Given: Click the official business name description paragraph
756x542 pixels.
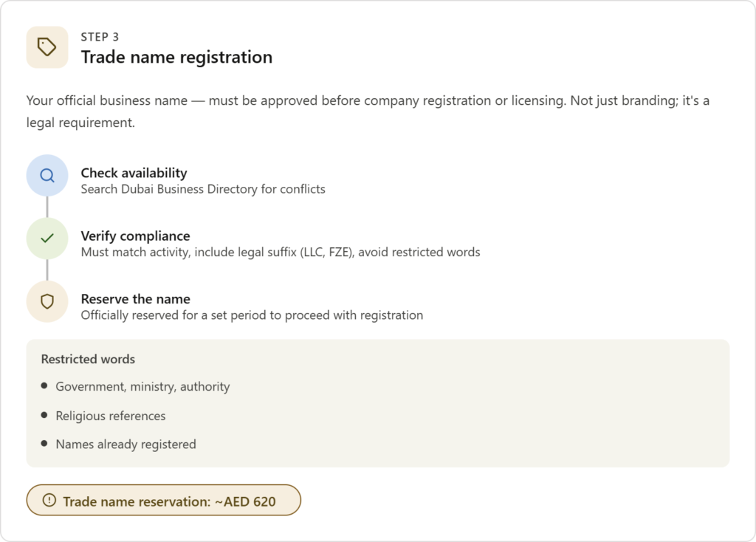Looking at the screenshot, I should tap(368, 112).
